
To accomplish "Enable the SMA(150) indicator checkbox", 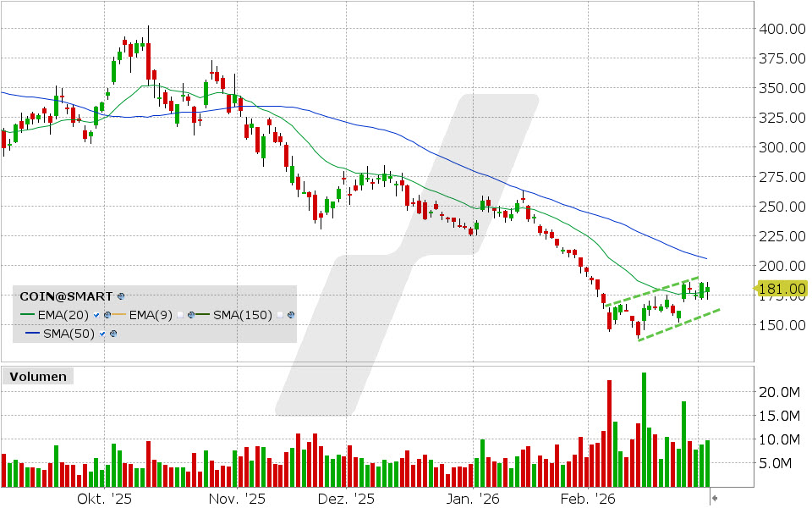I will [x=279, y=315].
